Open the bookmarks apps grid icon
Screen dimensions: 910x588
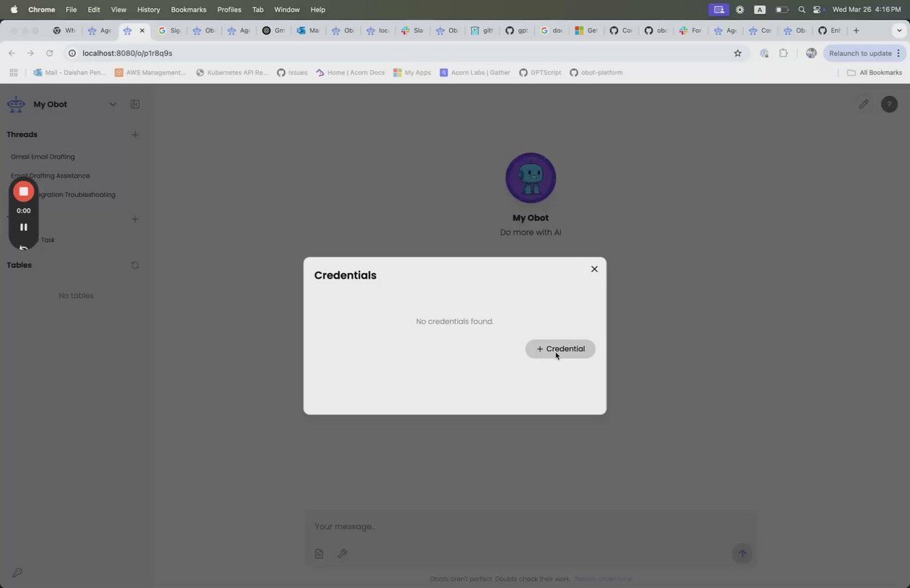(14, 73)
